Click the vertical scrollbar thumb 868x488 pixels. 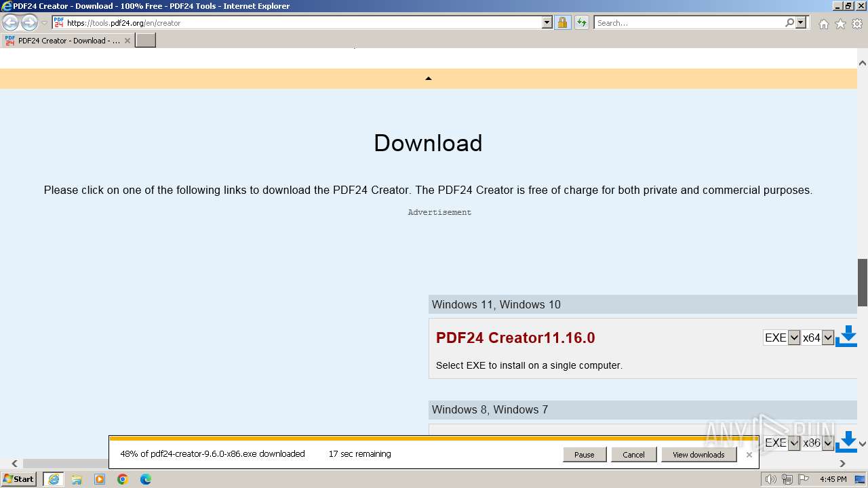pos(863,282)
